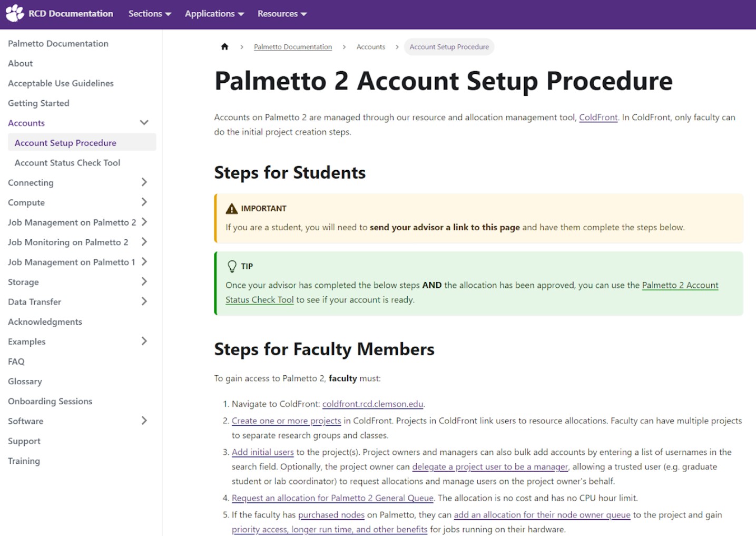
Task: Select Account Status Check Tool in the sidebar
Action: pyautogui.click(x=67, y=162)
